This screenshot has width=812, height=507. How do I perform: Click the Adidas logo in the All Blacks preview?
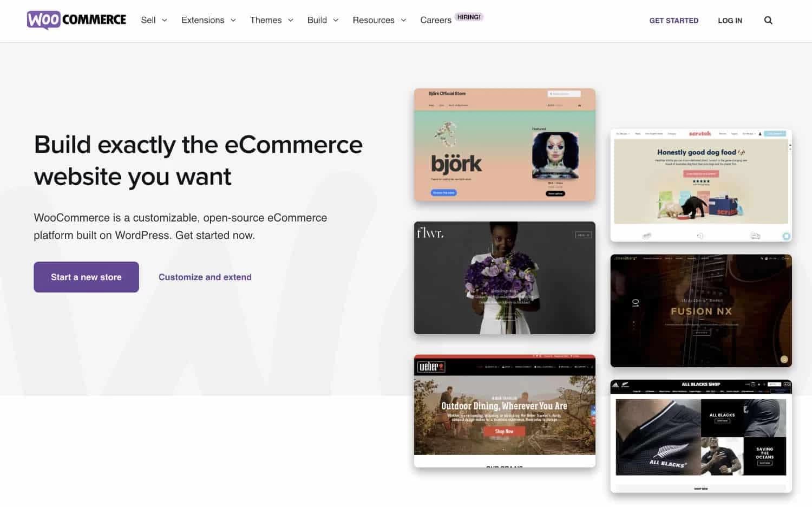tap(615, 385)
